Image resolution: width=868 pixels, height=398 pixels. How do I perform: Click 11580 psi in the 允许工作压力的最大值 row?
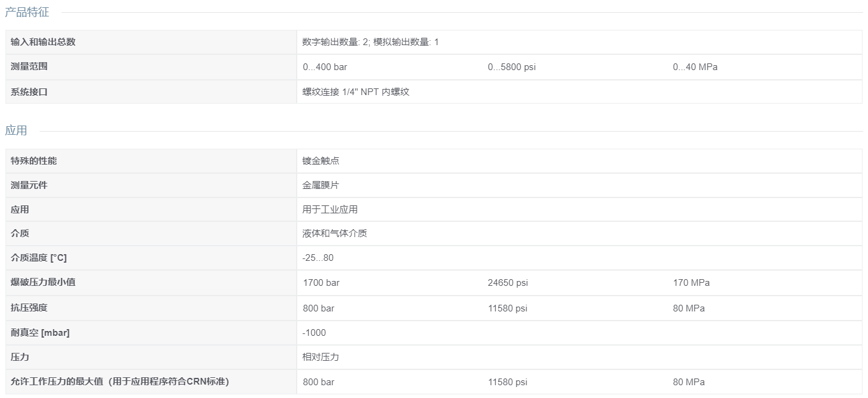pos(507,382)
